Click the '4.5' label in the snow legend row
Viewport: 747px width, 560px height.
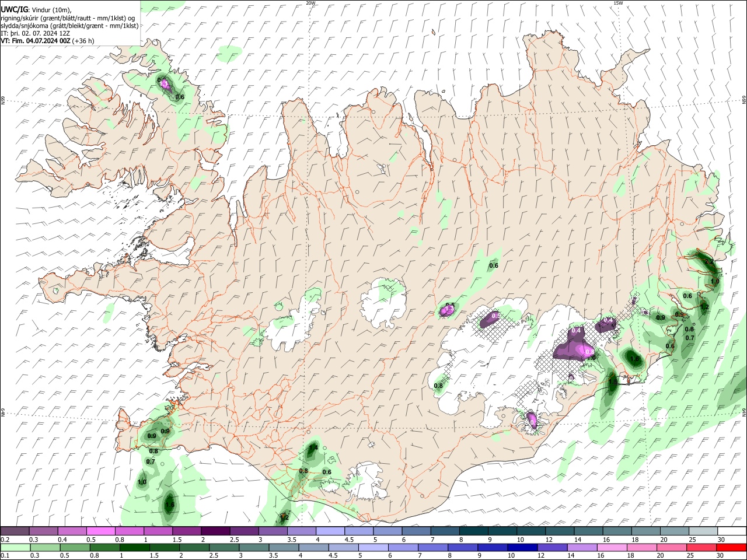coord(349,540)
